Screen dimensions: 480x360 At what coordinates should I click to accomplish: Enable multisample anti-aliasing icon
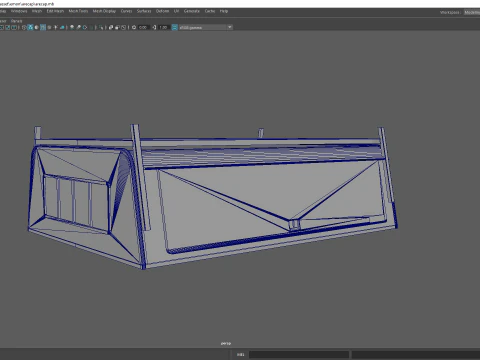click(x=85, y=27)
